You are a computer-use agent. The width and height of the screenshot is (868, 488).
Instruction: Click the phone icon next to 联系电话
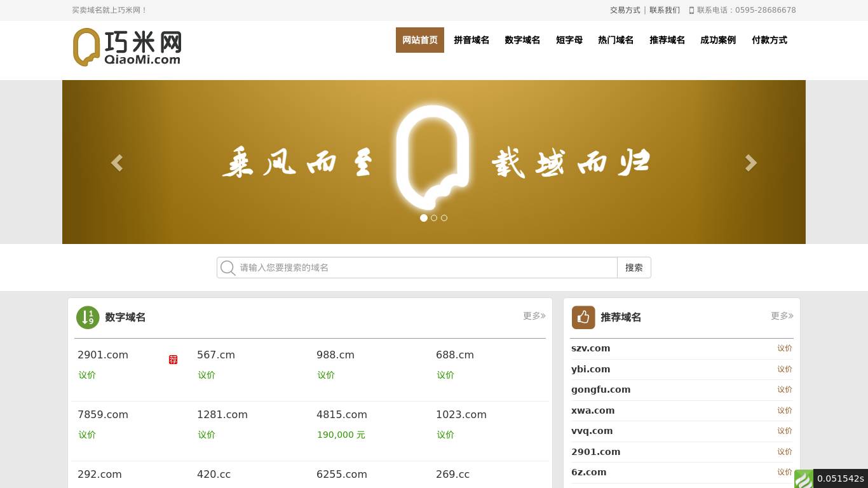pos(691,10)
